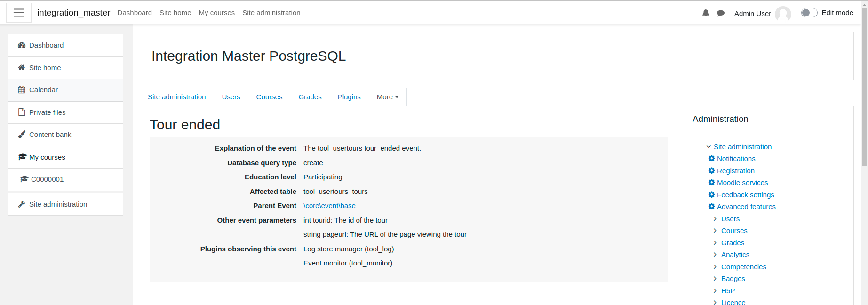
Task: Open the notifications bell
Action: pyautogui.click(x=706, y=13)
